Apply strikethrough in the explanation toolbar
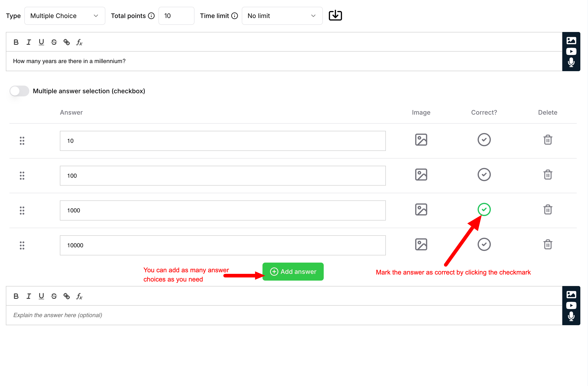The height and width of the screenshot is (386, 588). tap(54, 296)
